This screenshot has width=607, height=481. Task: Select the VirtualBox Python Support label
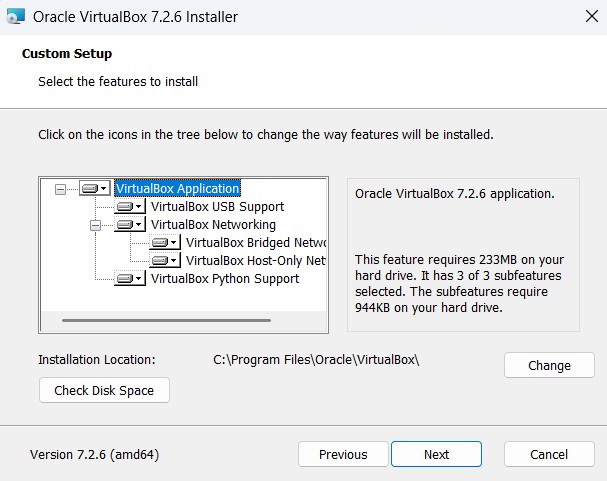pos(224,279)
